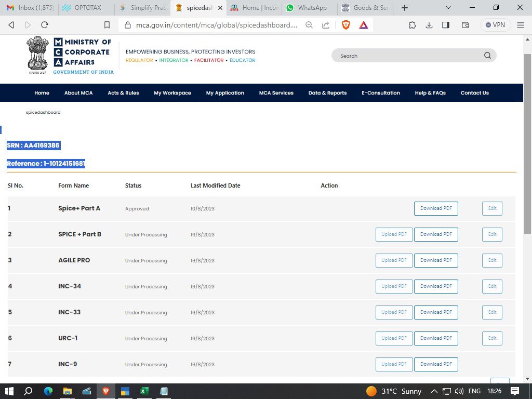The height and width of the screenshot is (399, 532).
Task: Open File Explorer from taskbar
Action: (x=67, y=391)
